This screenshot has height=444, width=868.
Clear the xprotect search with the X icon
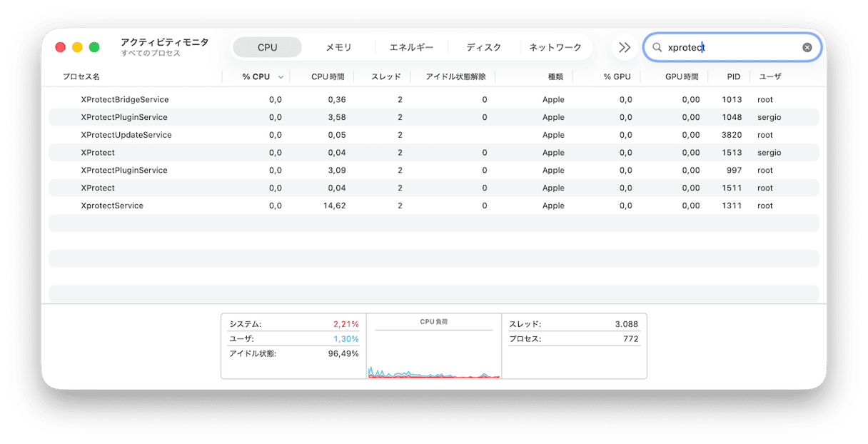click(x=807, y=47)
